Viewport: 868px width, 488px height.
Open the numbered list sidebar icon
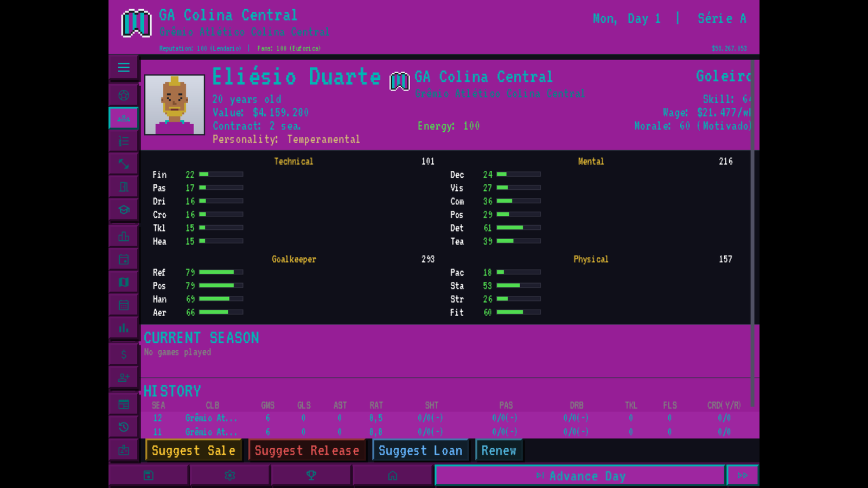pos(124,141)
